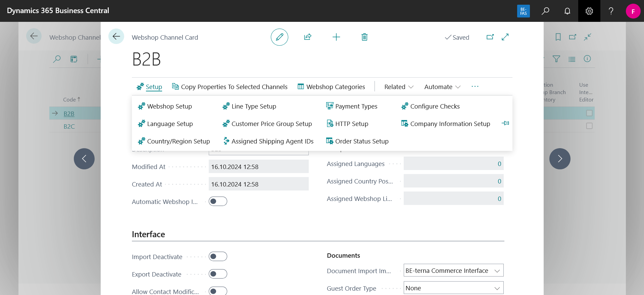Click the plus icon to create new channel
The width and height of the screenshot is (644, 295).
pos(336,37)
